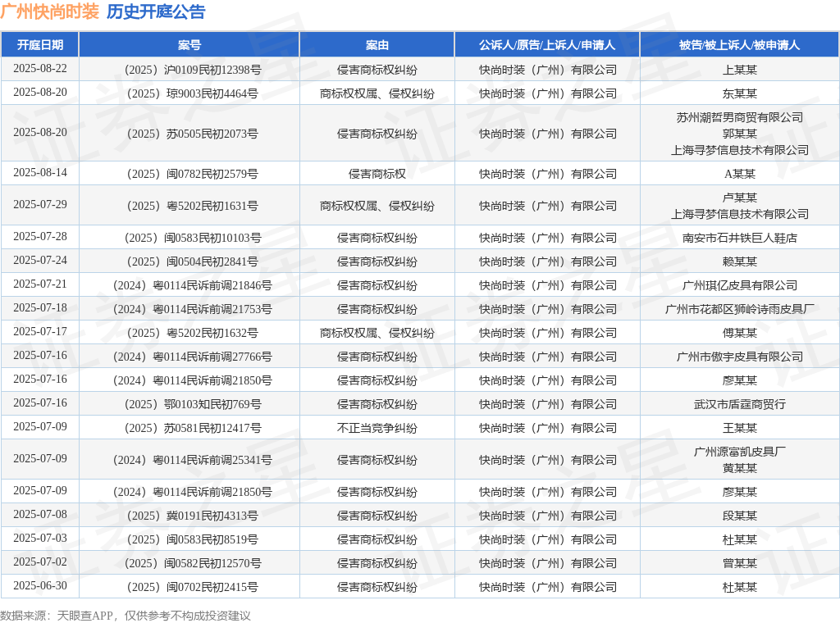Click date 2025-07-29
The image size is (840, 623).
point(40,204)
